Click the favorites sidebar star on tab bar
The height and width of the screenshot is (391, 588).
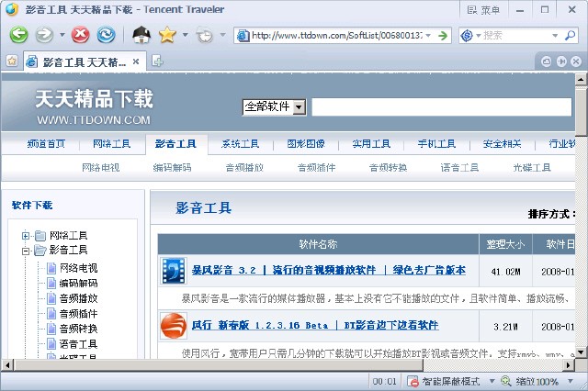(12, 61)
